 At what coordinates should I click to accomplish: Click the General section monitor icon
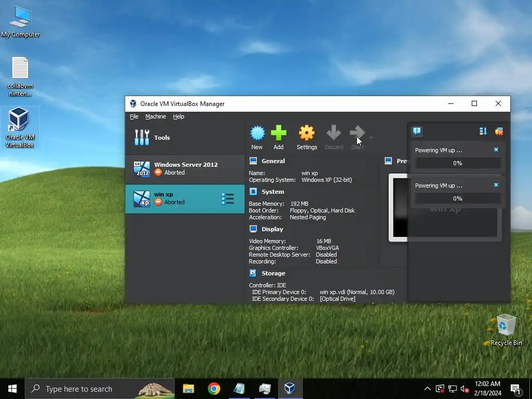click(x=253, y=161)
